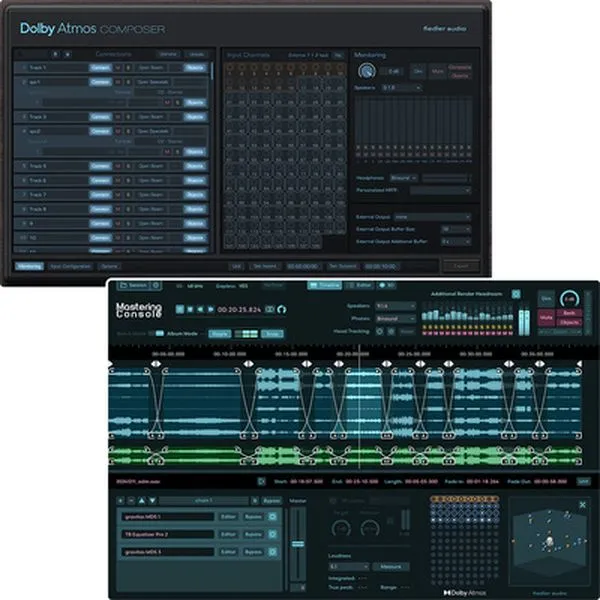Open settings gear next to Session button
The height and width of the screenshot is (600, 600).
(156, 285)
